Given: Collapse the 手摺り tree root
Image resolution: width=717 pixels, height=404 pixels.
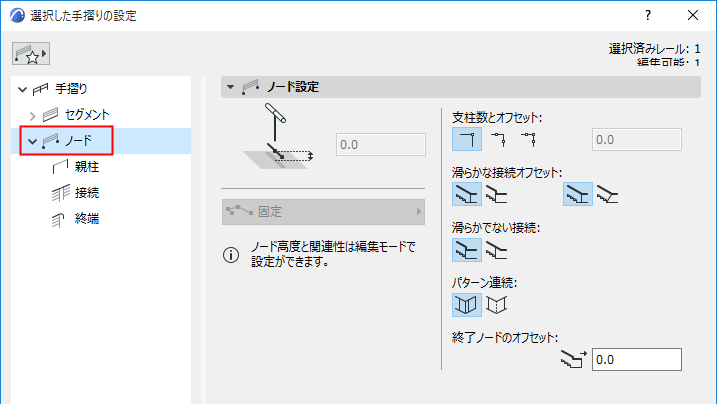Looking at the screenshot, I should 23,90.
